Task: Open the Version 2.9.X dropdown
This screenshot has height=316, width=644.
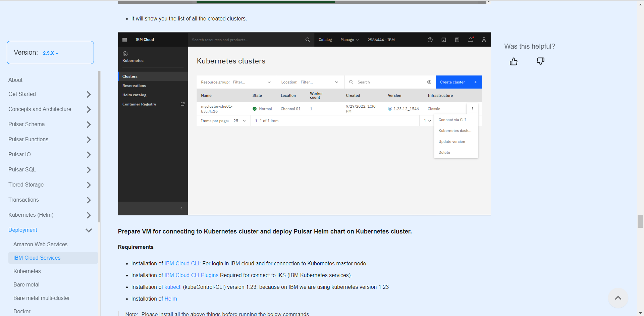Action: point(51,53)
